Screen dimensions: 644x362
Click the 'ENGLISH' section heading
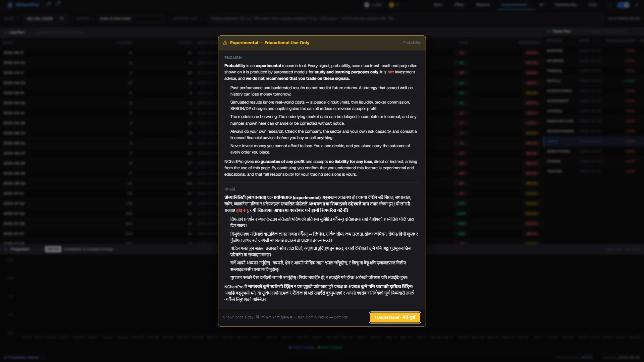(x=233, y=58)
